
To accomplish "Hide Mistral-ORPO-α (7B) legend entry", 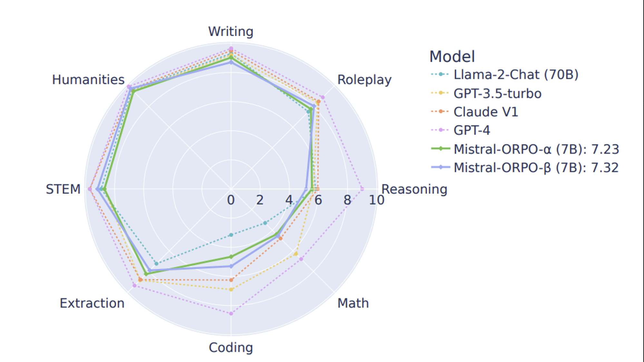I will tap(525, 149).
